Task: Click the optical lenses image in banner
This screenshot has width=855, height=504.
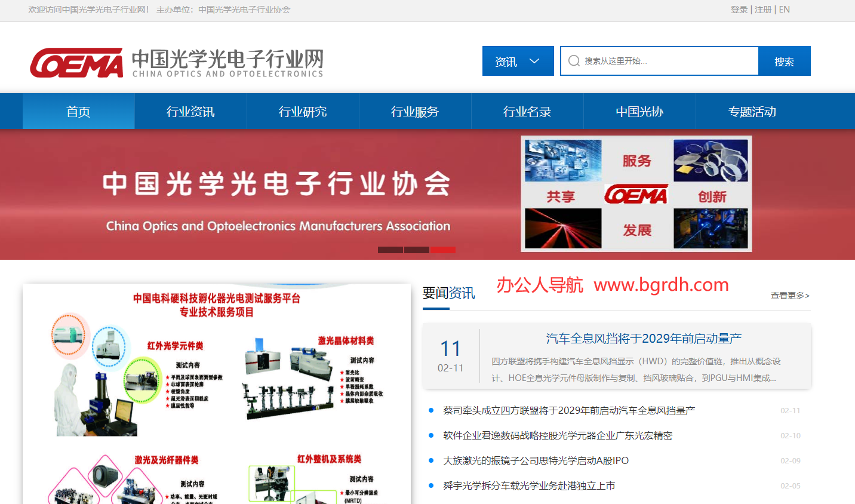Action: click(711, 161)
